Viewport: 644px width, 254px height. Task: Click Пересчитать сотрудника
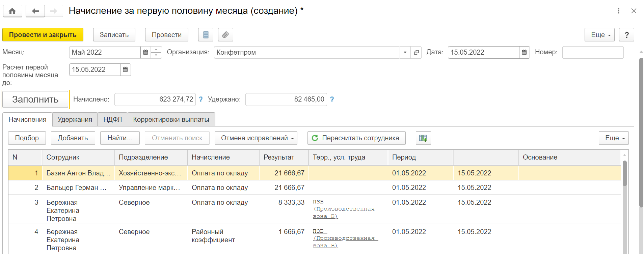[356, 138]
